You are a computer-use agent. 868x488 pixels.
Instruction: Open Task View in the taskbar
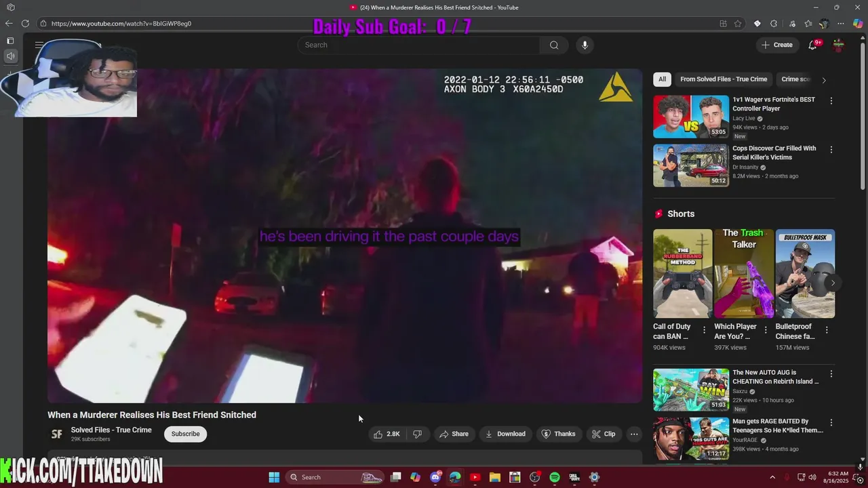(395, 477)
